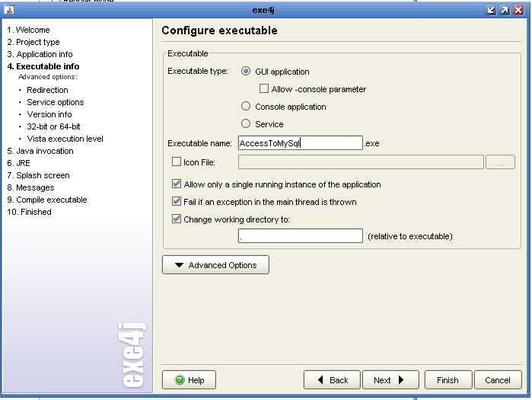Uncheck Fail if exception in main thread
Screen dimensions: 532x400
point(177,201)
